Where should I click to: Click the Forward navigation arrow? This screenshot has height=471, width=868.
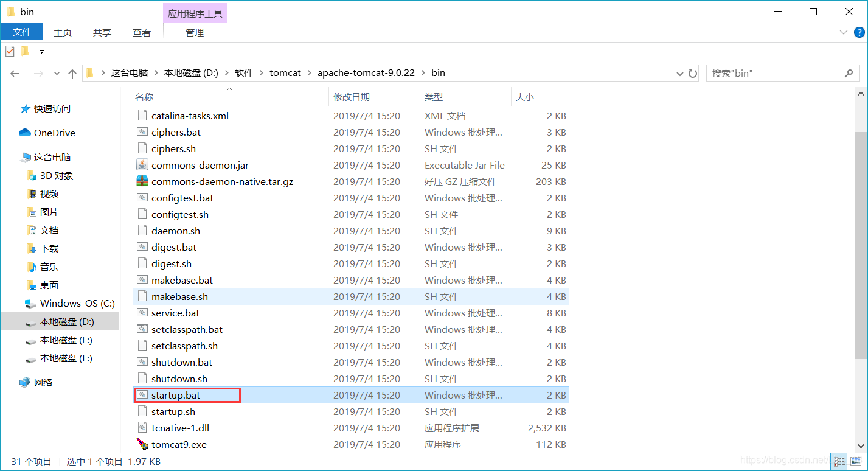(x=38, y=73)
